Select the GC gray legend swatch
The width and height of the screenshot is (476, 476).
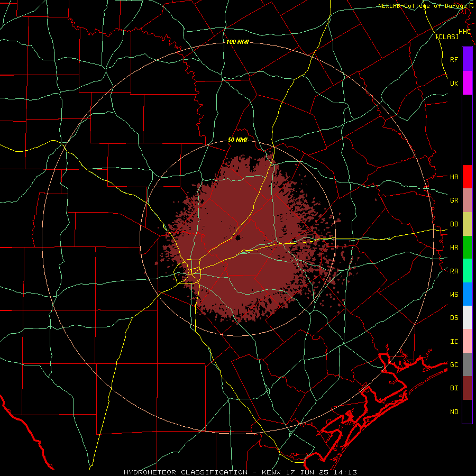point(467,364)
